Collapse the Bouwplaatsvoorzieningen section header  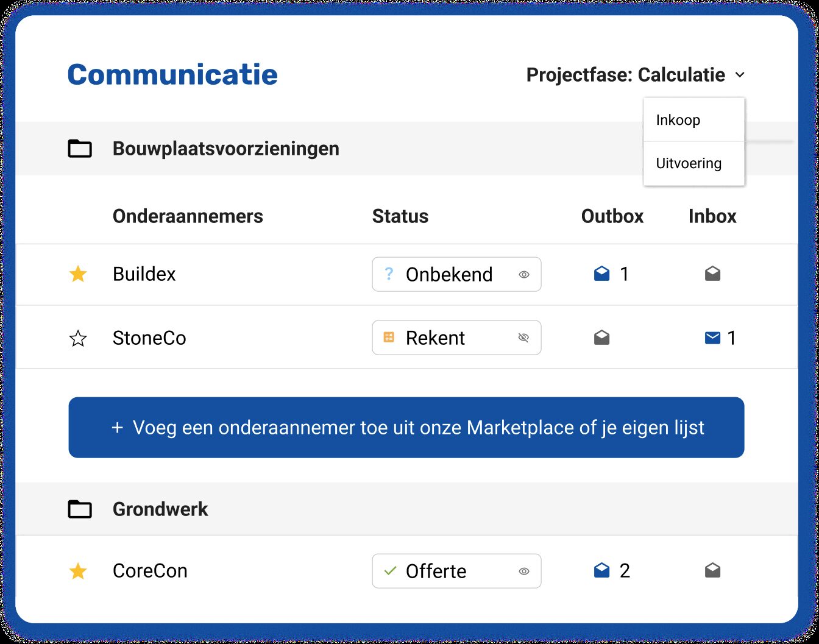[x=406, y=149]
